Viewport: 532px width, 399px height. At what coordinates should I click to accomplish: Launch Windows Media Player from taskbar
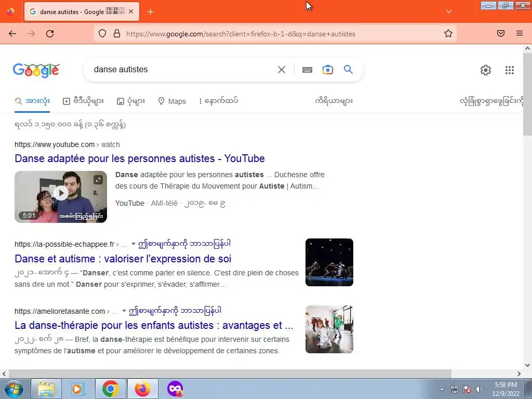(78, 389)
